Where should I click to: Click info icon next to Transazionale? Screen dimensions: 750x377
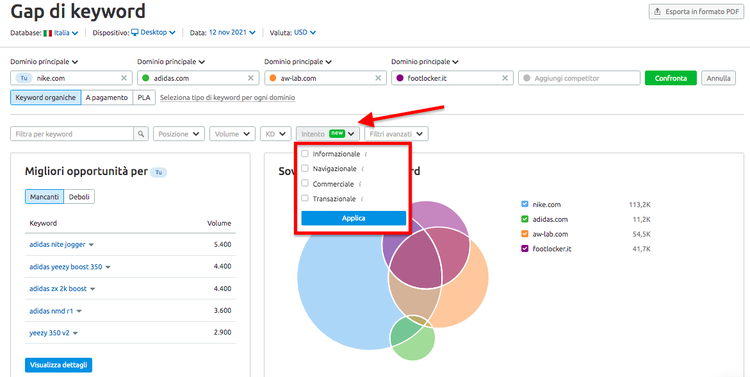click(x=362, y=199)
